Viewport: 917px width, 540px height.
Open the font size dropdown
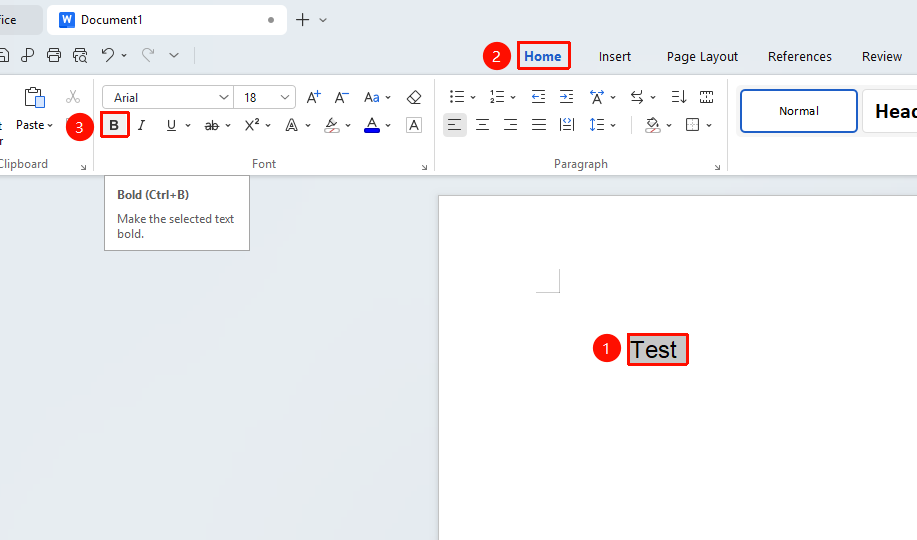click(284, 97)
